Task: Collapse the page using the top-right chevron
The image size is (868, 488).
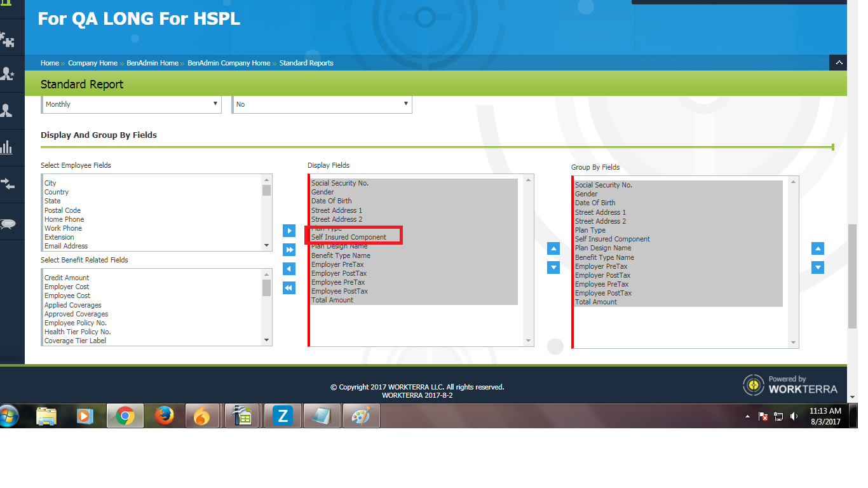Action: [839, 62]
